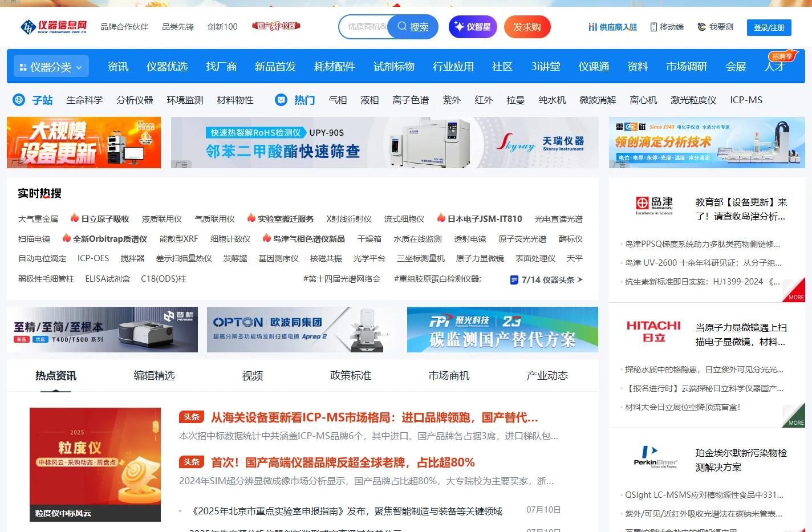Open 找厂商 in navigation bar
Screen dimensions: 812x532
click(221, 67)
